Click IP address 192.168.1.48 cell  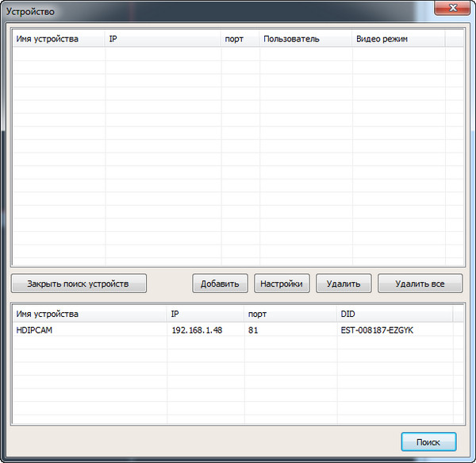point(197,330)
